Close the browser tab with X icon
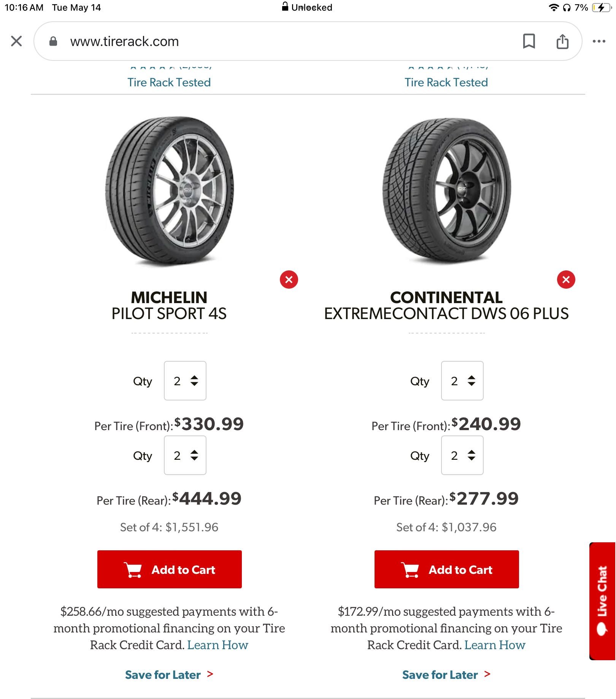 click(16, 41)
